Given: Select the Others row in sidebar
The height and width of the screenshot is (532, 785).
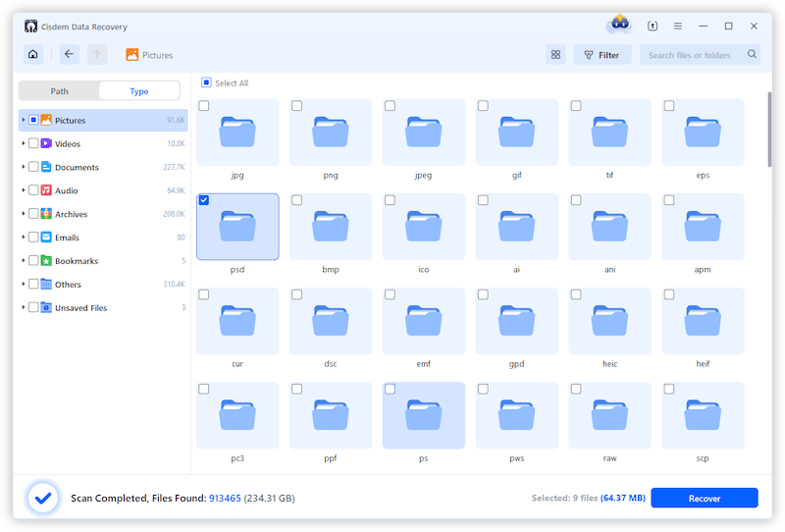Looking at the screenshot, I should click(x=103, y=284).
